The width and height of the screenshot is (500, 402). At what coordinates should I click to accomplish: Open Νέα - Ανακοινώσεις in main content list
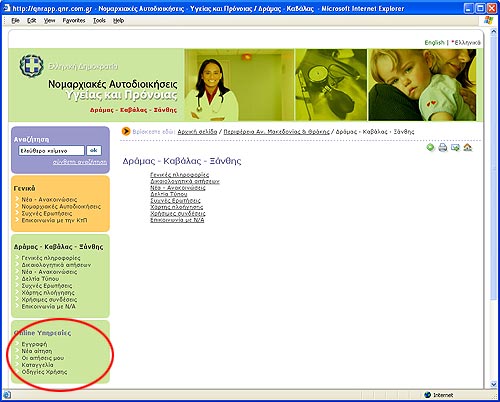click(178, 188)
